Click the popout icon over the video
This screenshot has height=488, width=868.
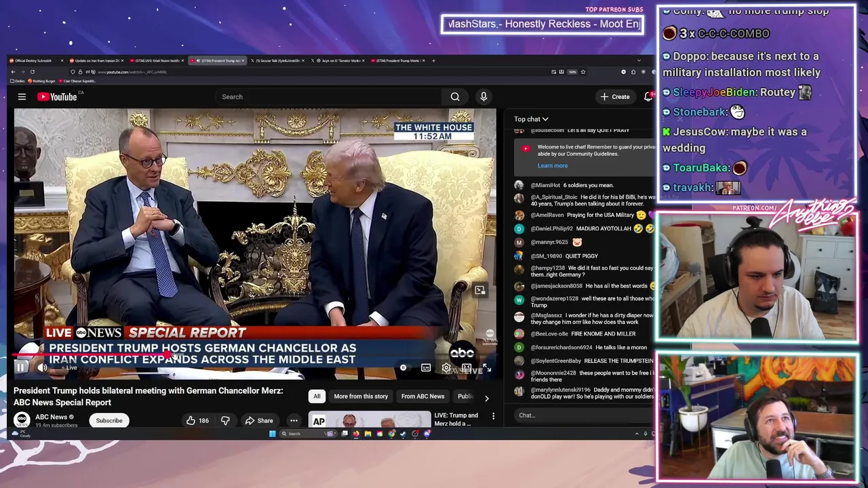click(x=479, y=291)
